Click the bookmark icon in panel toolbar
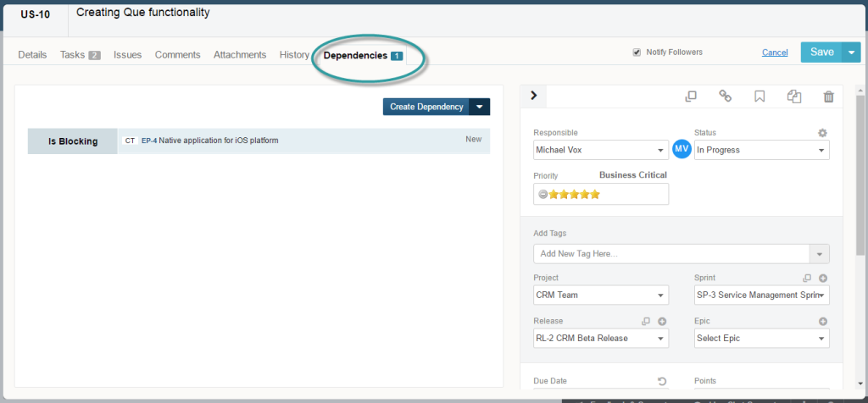868x403 pixels. pos(759,97)
